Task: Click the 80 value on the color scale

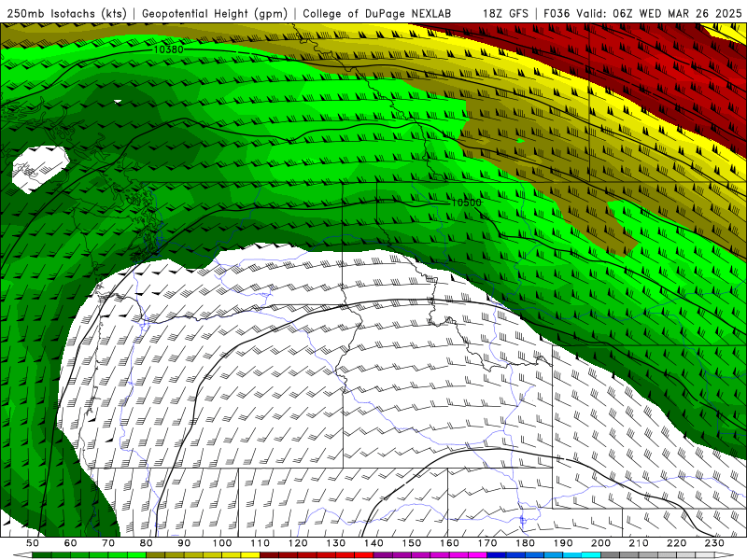Action: [x=146, y=543]
